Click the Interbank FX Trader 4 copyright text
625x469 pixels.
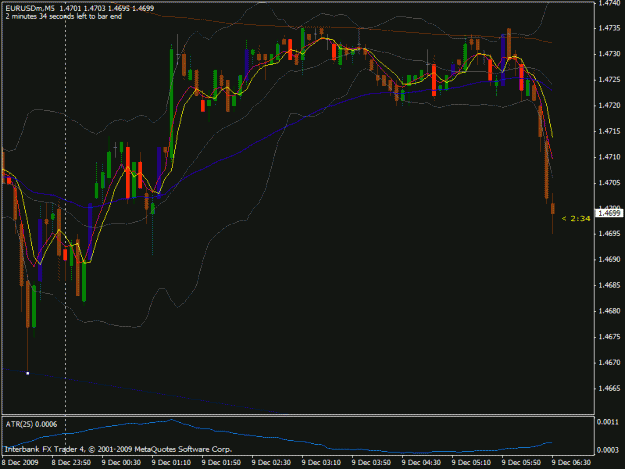pos(118,449)
